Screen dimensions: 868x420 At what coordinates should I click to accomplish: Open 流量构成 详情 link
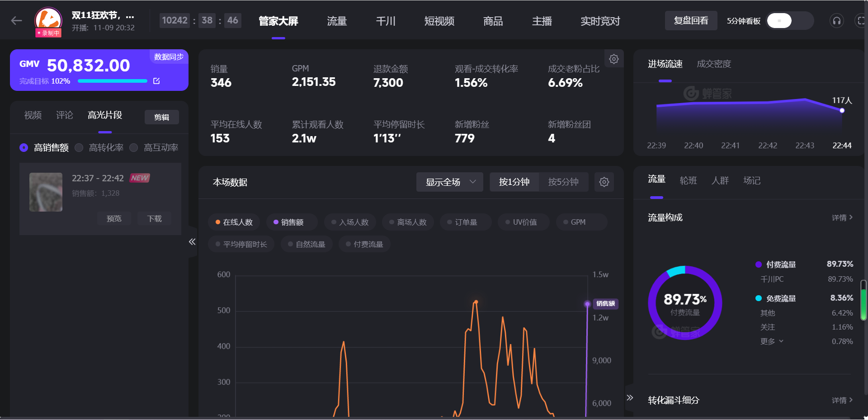point(842,217)
